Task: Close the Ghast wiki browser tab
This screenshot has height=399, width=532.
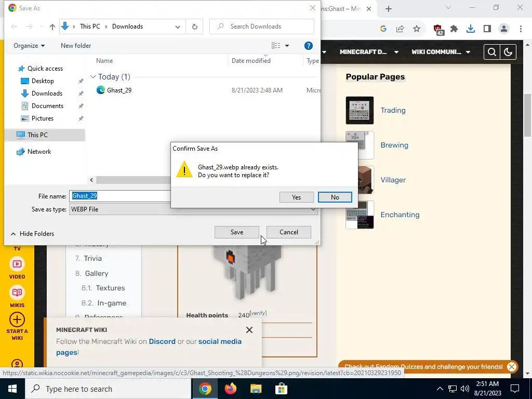Action: pos(369,9)
